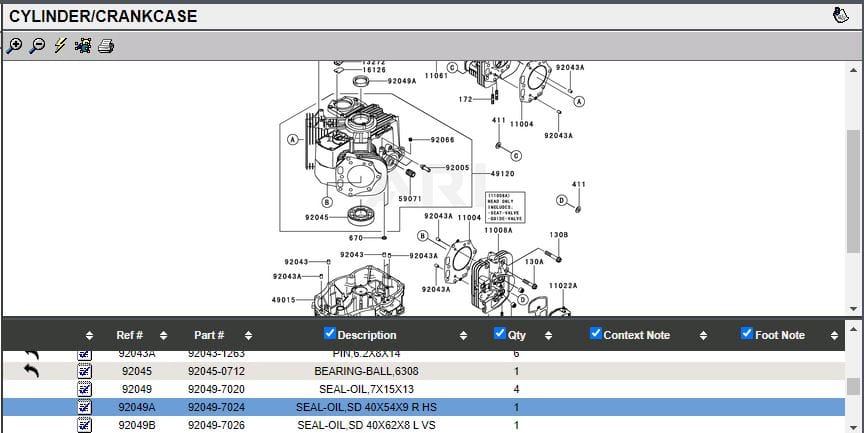Toggle the Qty column checkbox
Image resolution: width=864 pixels, height=433 pixels.
(500, 334)
